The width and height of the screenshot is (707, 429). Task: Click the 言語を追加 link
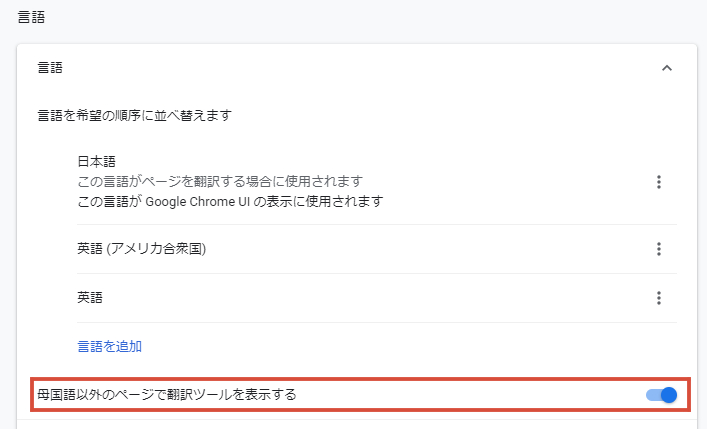(110, 346)
